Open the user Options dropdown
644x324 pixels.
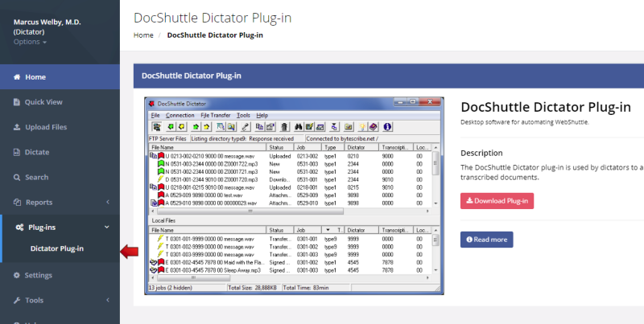pyautogui.click(x=30, y=42)
